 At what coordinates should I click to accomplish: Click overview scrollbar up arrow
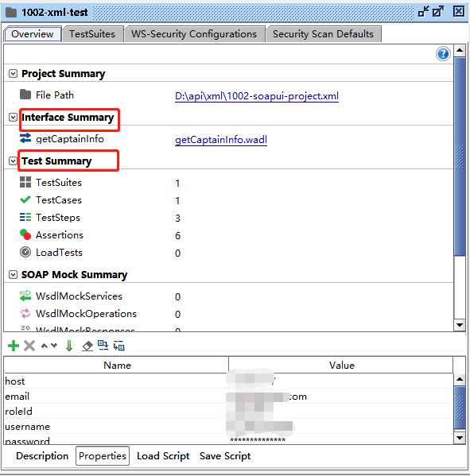pos(460,50)
